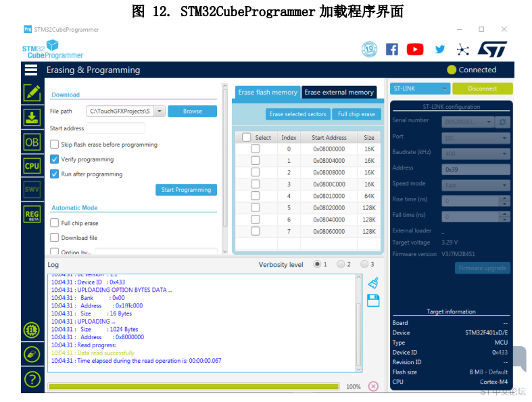Open the hamburger menu icon
The image size is (532, 402).
click(x=31, y=70)
